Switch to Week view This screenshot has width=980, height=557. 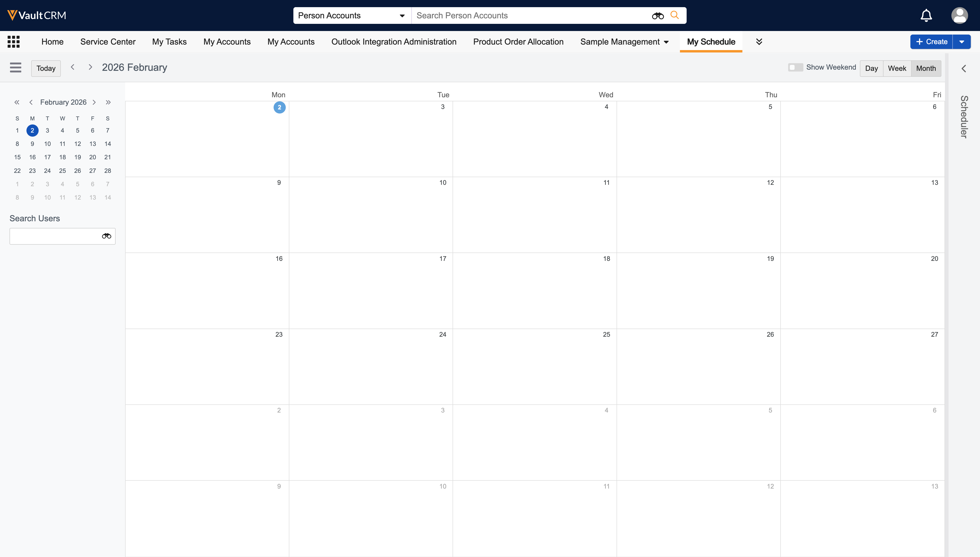[x=897, y=68]
